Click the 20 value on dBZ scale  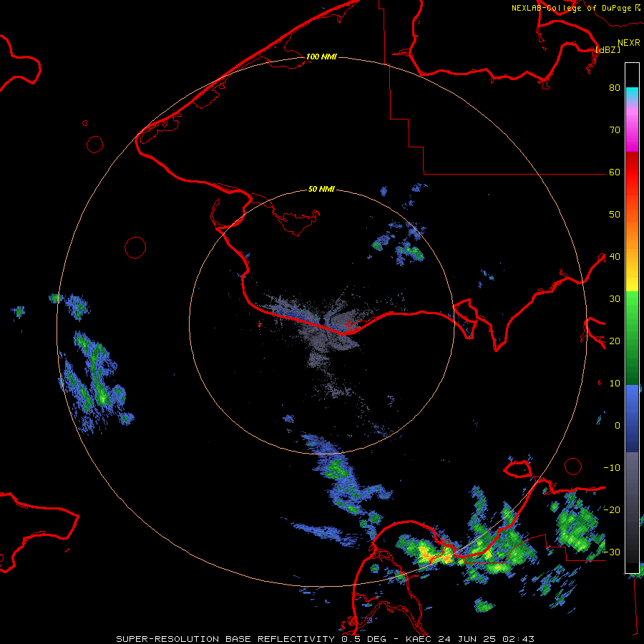(x=615, y=341)
